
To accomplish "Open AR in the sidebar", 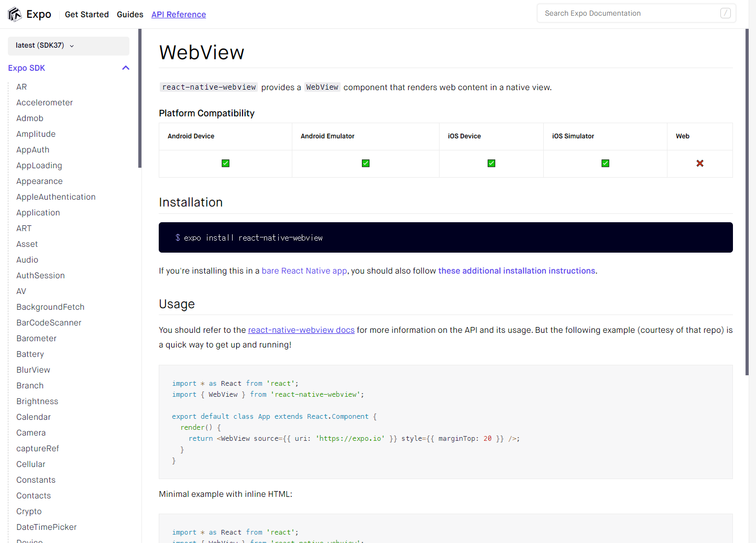I will tap(21, 87).
